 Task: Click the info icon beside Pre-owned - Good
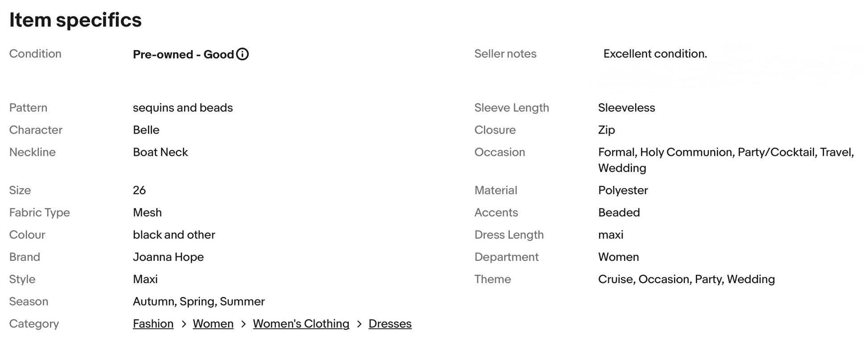(242, 54)
